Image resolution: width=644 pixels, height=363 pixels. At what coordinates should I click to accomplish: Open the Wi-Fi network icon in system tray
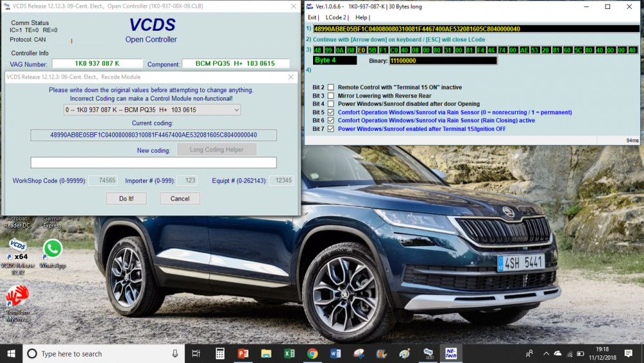pos(569,353)
